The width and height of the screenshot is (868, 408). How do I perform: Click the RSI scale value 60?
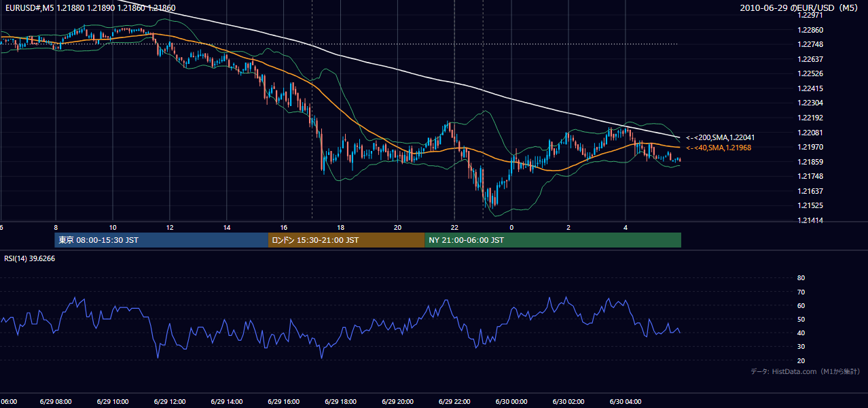coord(801,305)
